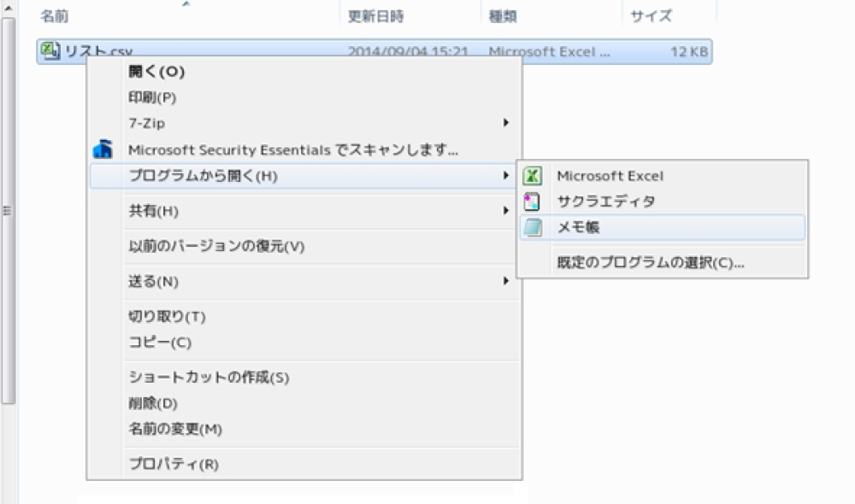
Task: Open the file with メモ帳
Action: point(663,227)
